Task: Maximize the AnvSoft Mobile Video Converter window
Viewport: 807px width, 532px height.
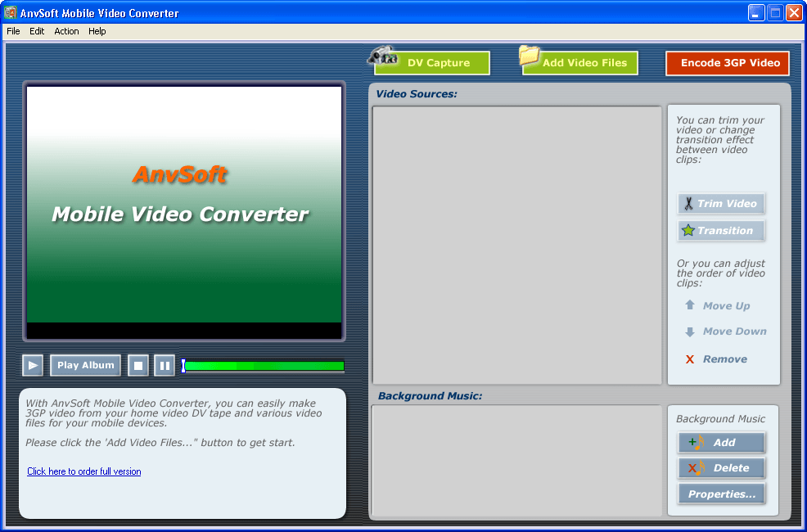Action: (775, 13)
